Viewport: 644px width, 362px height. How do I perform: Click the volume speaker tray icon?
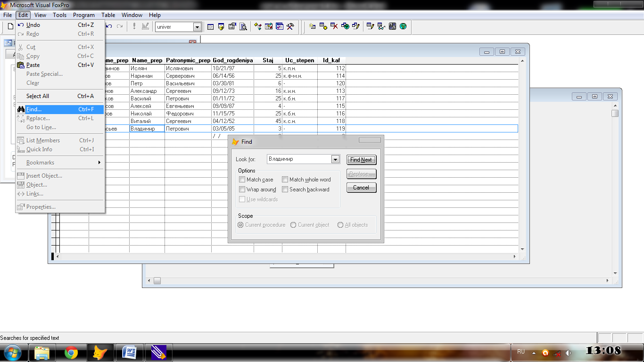pyautogui.click(x=569, y=353)
